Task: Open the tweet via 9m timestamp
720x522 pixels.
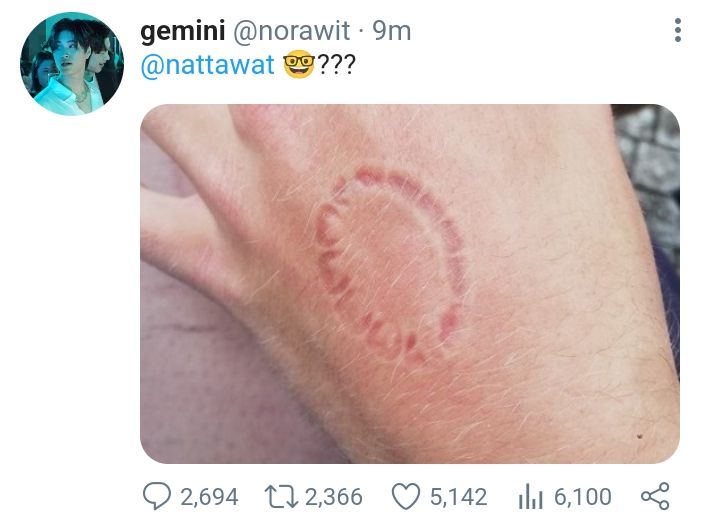Action: point(392,31)
